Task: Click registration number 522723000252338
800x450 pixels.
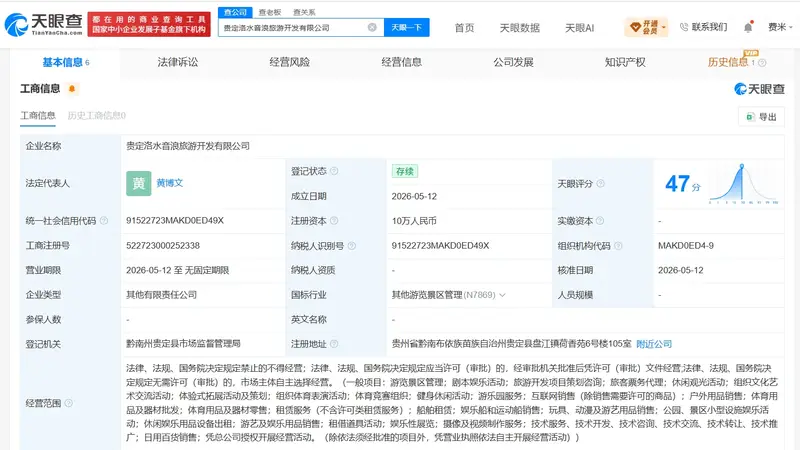Action: (163, 245)
